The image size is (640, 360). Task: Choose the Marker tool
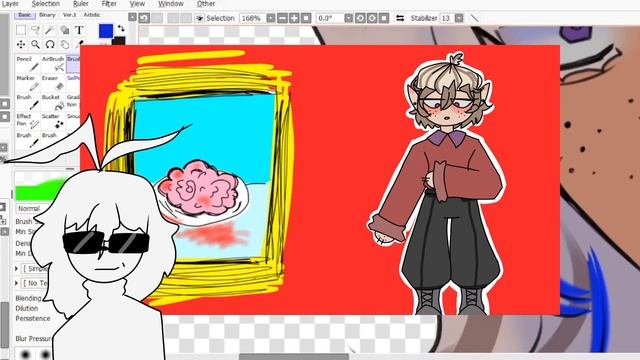[28, 83]
